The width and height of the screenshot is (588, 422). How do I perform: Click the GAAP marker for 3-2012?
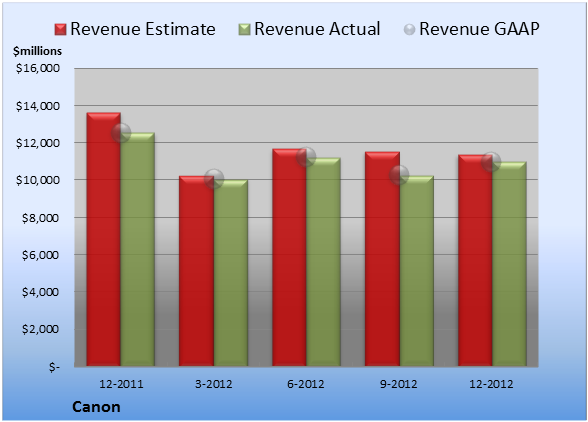[214, 179]
